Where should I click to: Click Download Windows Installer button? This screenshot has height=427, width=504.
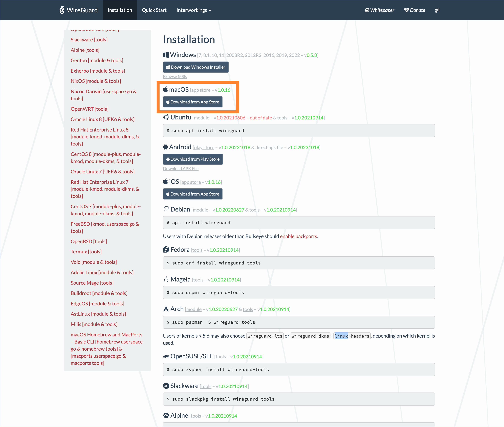196,67
